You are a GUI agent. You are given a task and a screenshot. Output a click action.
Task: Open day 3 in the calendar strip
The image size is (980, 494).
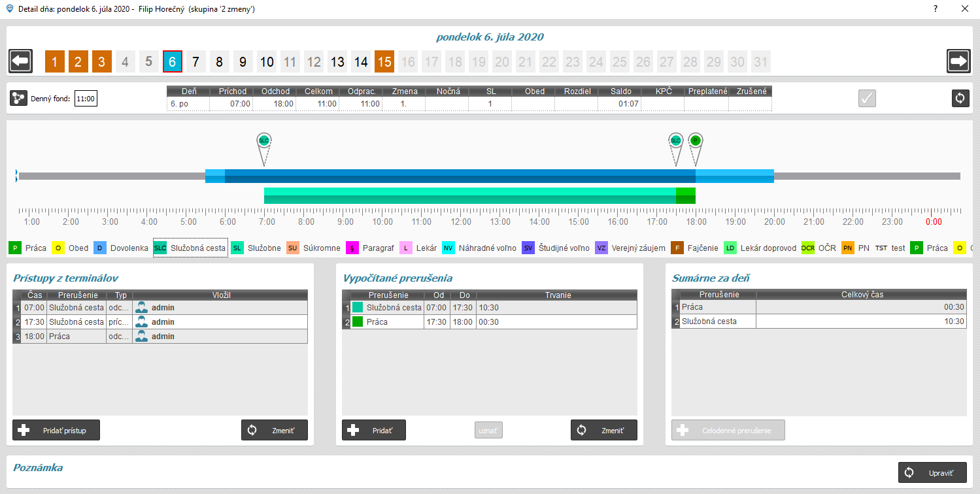pyautogui.click(x=102, y=61)
